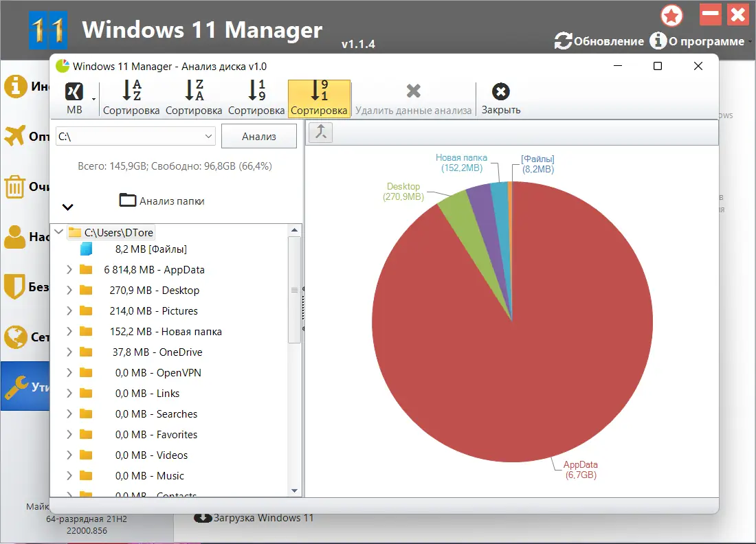
Task: Click the trash bin cleaner sidebar icon
Action: pyautogui.click(x=14, y=186)
